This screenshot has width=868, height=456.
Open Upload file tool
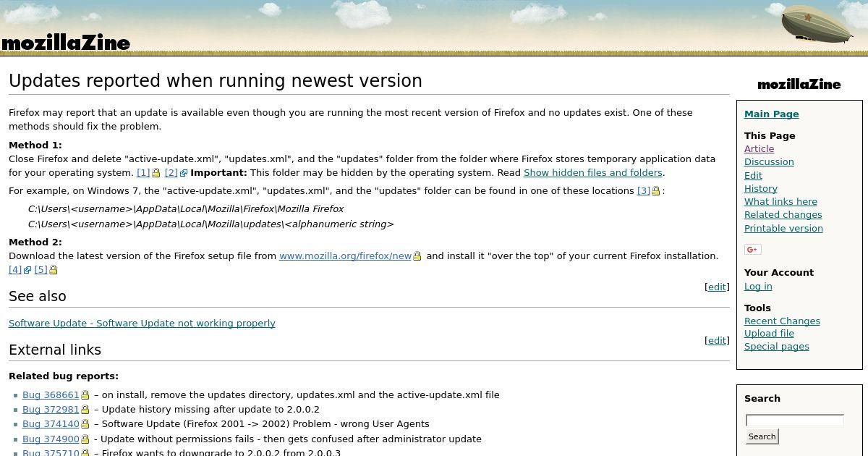tap(769, 334)
